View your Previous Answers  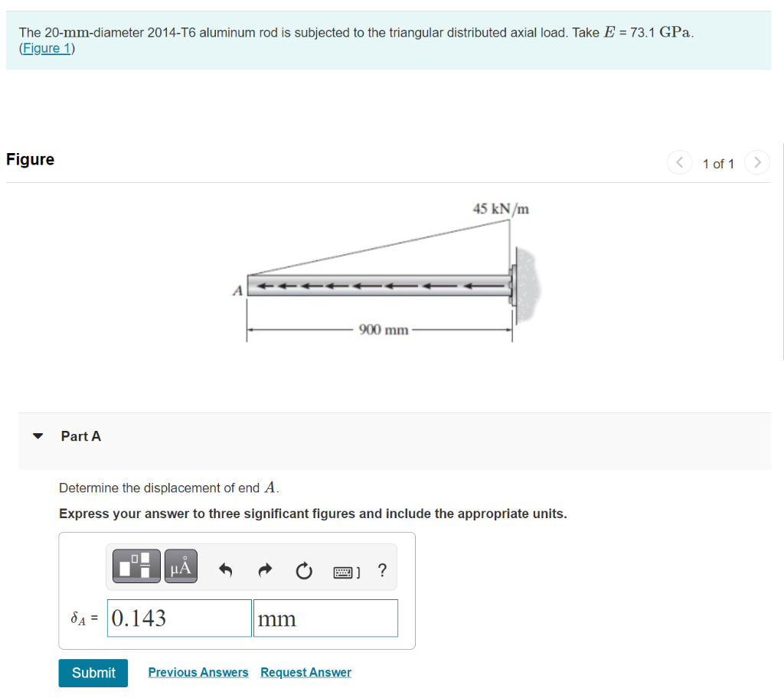[x=198, y=672]
